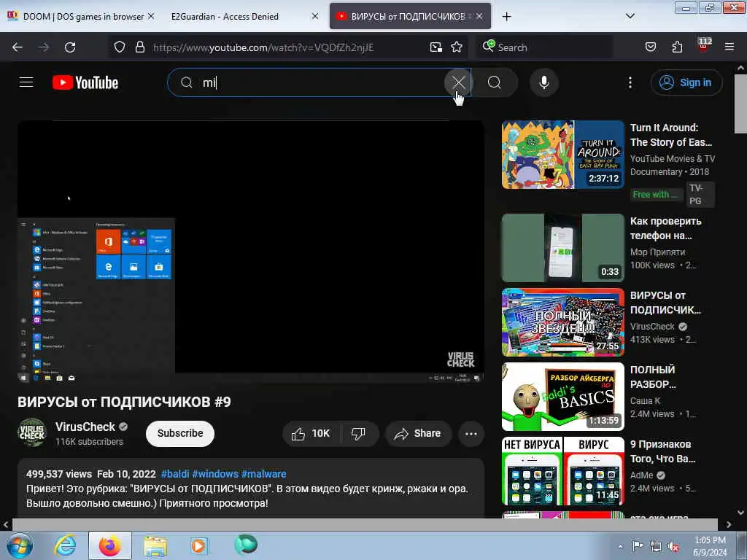This screenshot has height=560, width=747.
Task: Open the YouTube guide hamburger menu
Action: tap(26, 82)
